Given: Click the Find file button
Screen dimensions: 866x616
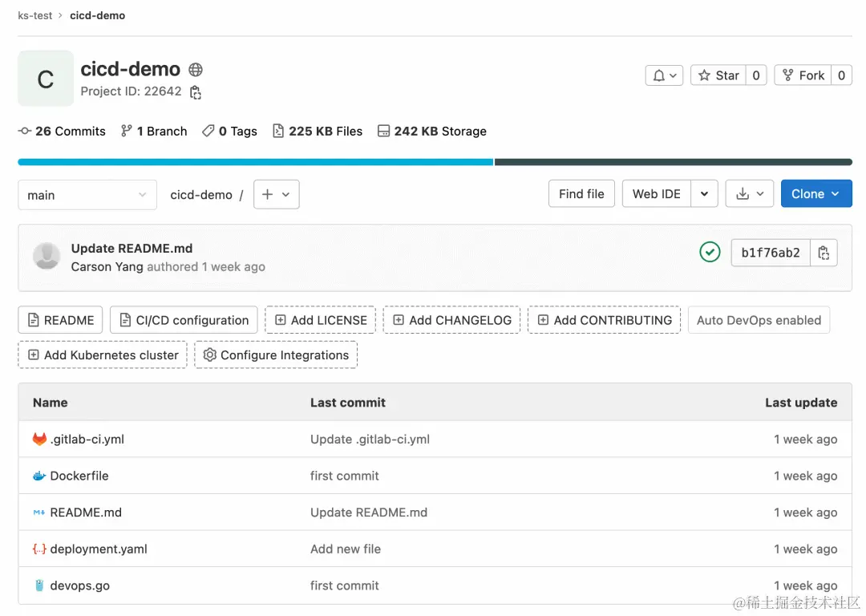Looking at the screenshot, I should point(581,194).
